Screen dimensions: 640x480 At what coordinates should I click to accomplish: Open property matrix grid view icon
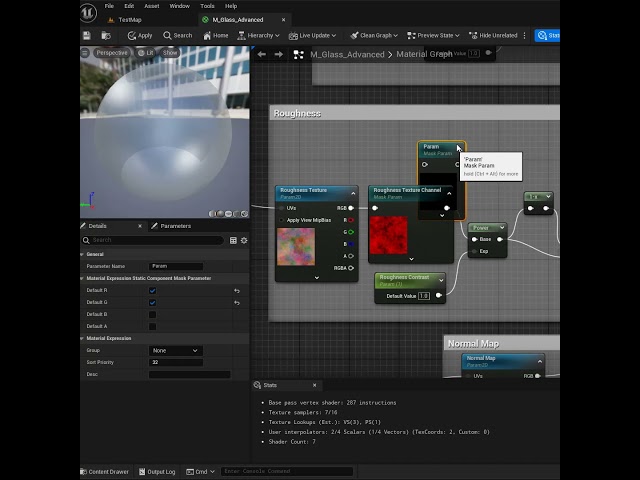pos(233,240)
